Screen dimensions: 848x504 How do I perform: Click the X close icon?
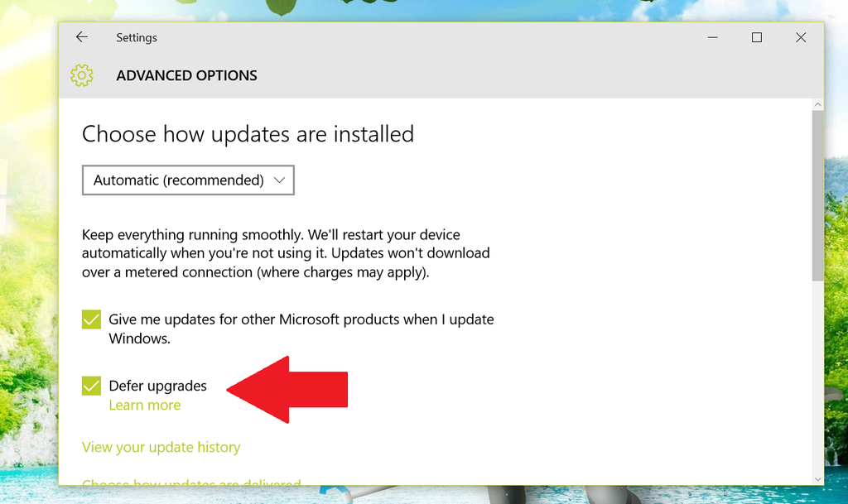pyautogui.click(x=800, y=37)
